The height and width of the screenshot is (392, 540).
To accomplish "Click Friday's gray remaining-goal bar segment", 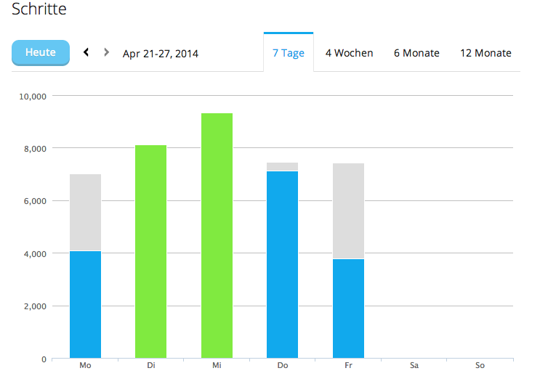I will (x=348, y=211).
